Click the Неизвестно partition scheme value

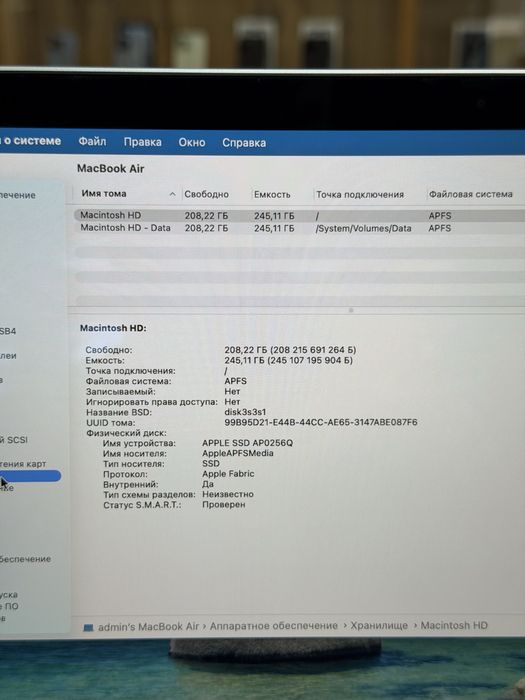[228, 494]
